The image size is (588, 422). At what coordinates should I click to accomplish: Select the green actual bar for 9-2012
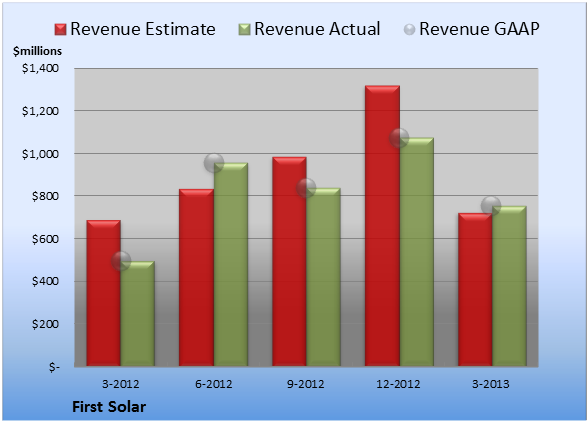pyautogui.click(x=323, y=277)
